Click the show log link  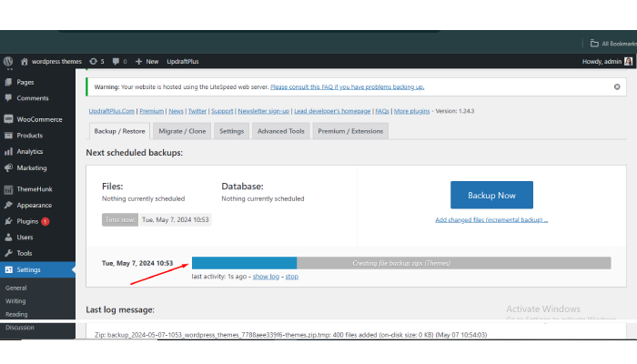pyautogui.click(x=267, y=276)
